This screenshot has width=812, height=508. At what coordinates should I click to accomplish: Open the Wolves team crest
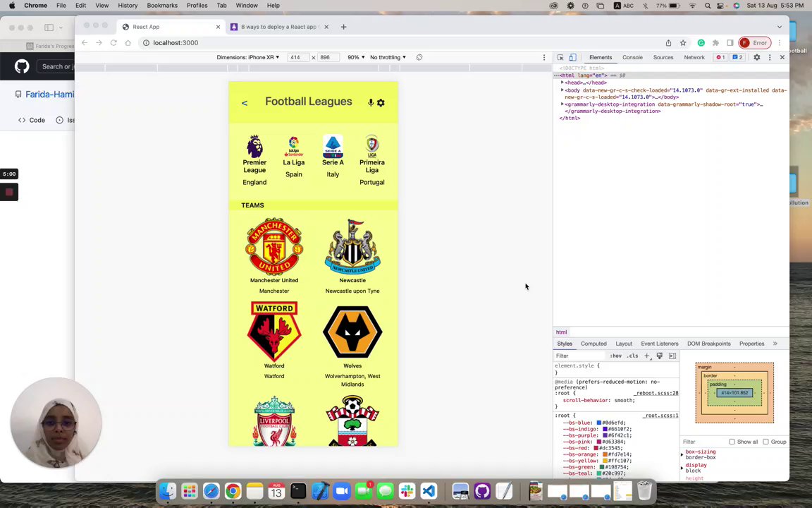[352, 332]
